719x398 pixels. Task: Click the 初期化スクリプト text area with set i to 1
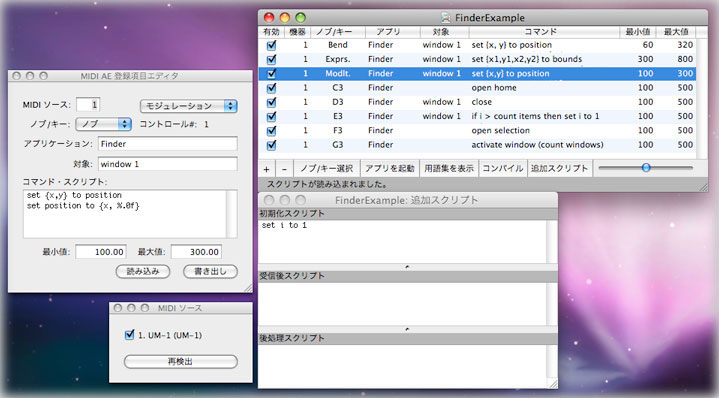(x=403, y=241)
